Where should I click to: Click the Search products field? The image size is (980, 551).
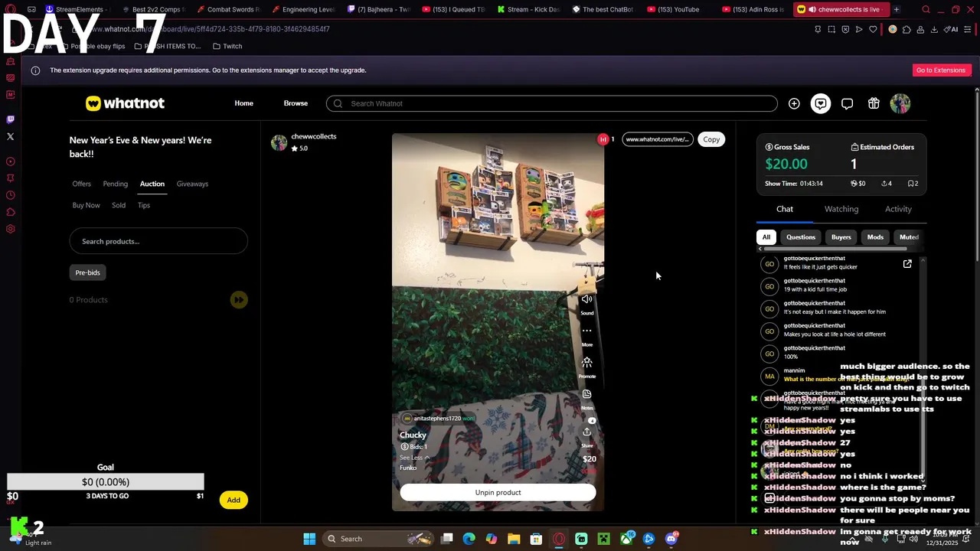(158, 241)
